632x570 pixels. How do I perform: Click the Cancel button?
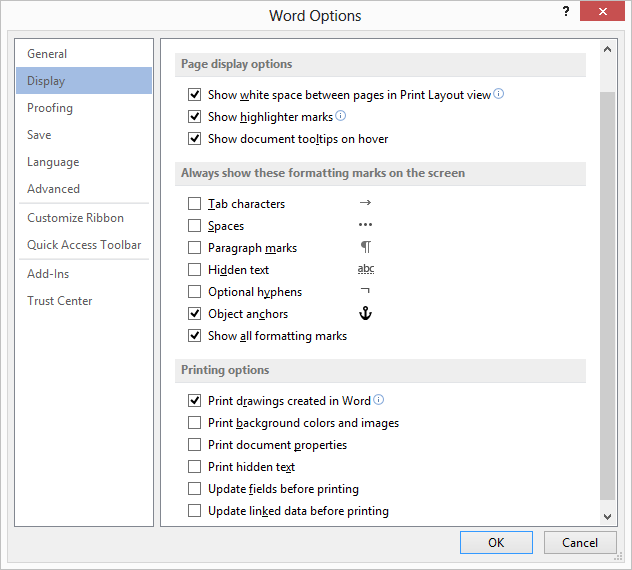pyautogui.click(x=580, y=543)
